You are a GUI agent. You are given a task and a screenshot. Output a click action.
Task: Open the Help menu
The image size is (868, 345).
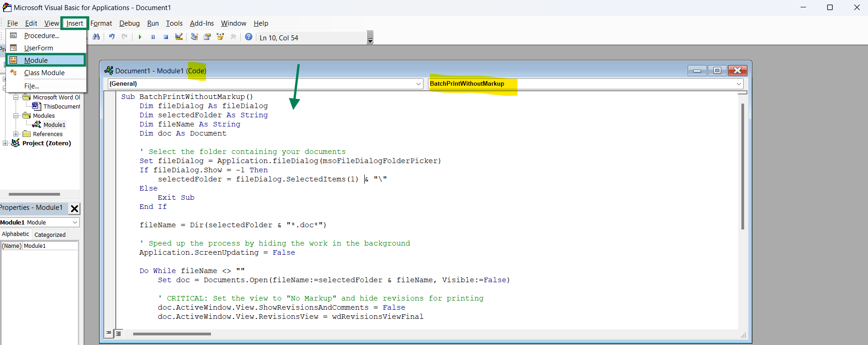point(261,23)
